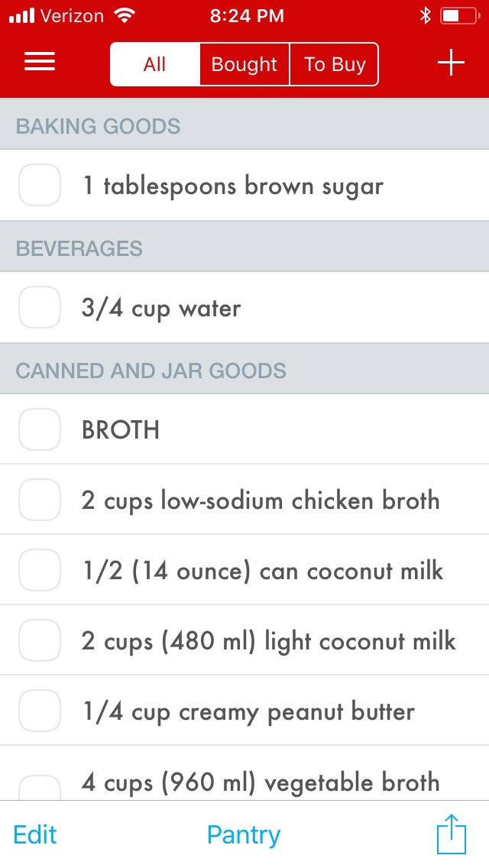Tick the BROTH checkbox
The height and width of the screenshot is (868, 489).
(40, 429)
